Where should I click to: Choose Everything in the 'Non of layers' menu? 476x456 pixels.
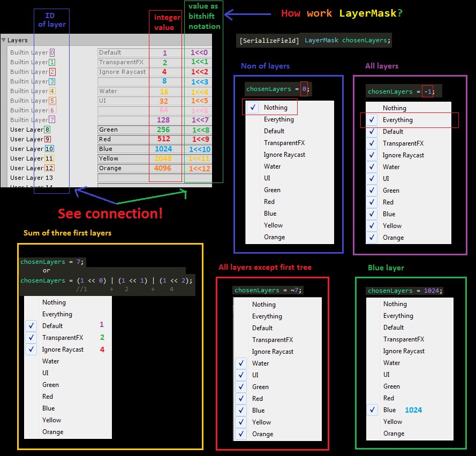point(290,119)
